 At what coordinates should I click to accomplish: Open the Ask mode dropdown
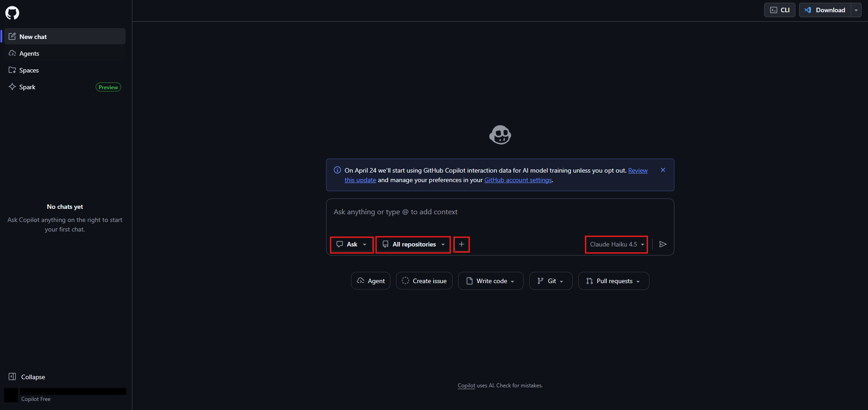tap(351, 244)
